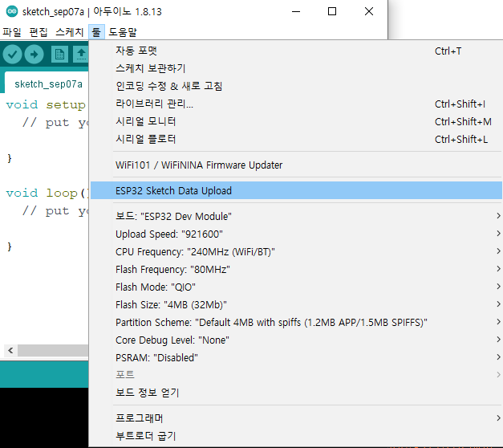
Task: Expand the 보드: "ESP32 Dev Module" submenu
Action: (x=296, y=216)
